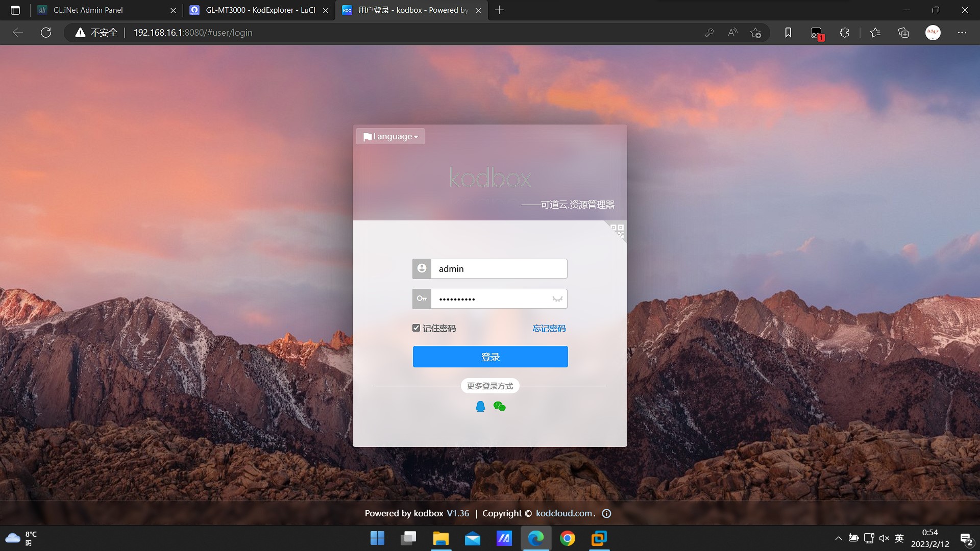
Task: Click the admin username input field
Action: coord(498,269)
